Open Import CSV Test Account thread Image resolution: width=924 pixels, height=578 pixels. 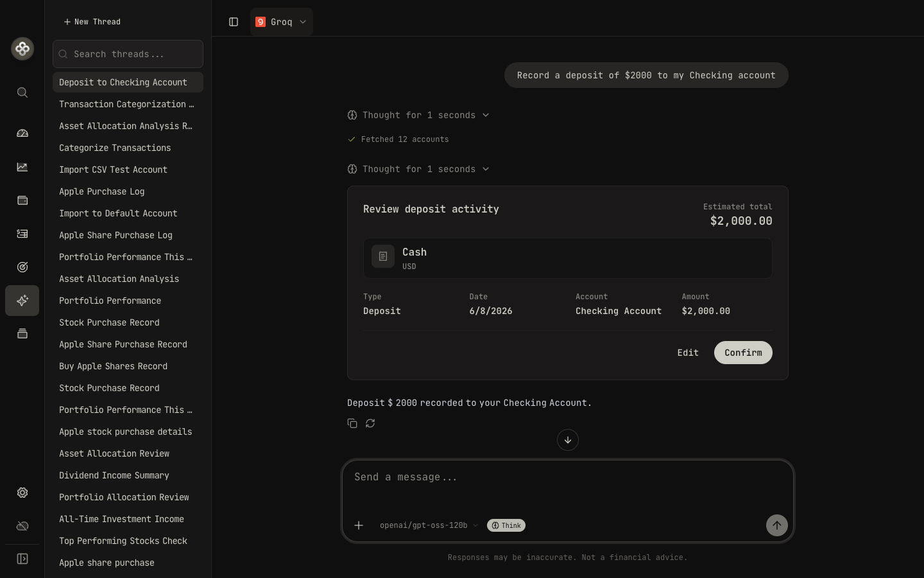[x=128, y=170]
